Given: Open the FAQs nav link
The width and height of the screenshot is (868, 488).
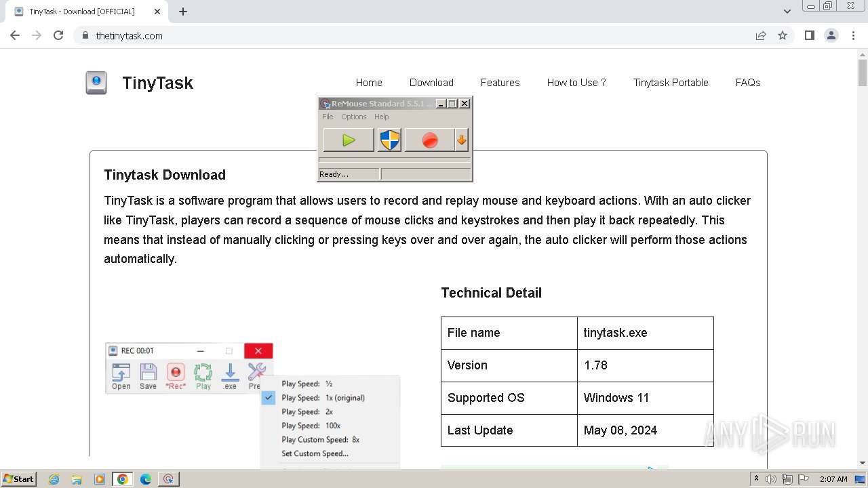Looking at the screenshot, I should point(748,83).
